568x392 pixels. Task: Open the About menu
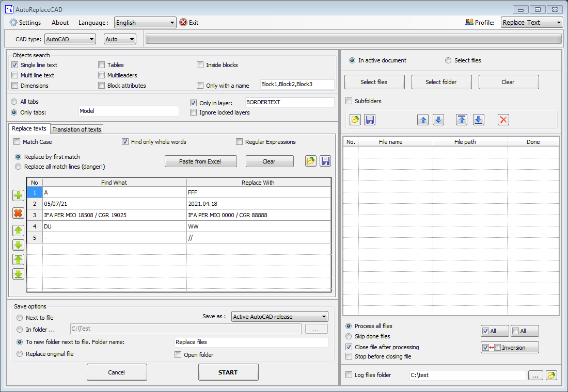(x=60, y=23)
